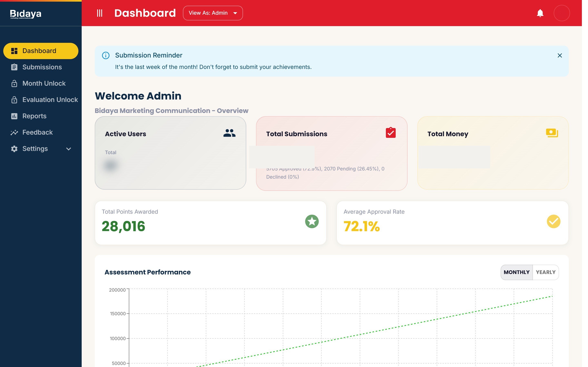Open the View As: Admin dropdown
The image size is (588, 367).
point(213,13)
